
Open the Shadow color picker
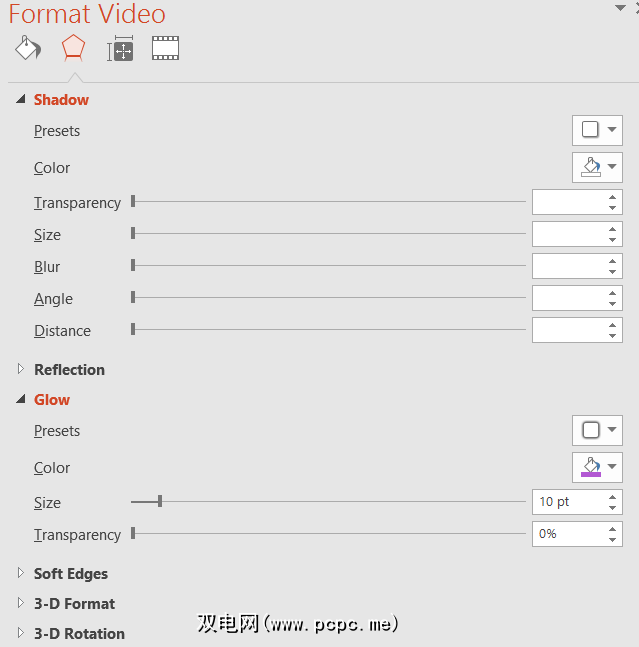[x=597, y=167]
